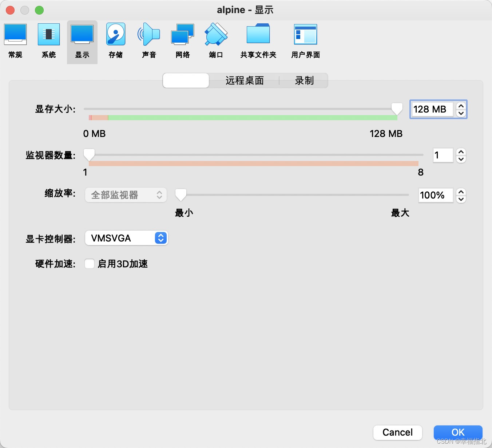Click the 128 MB video memory field
The image size is (492, 448).
tap(432, 109)
